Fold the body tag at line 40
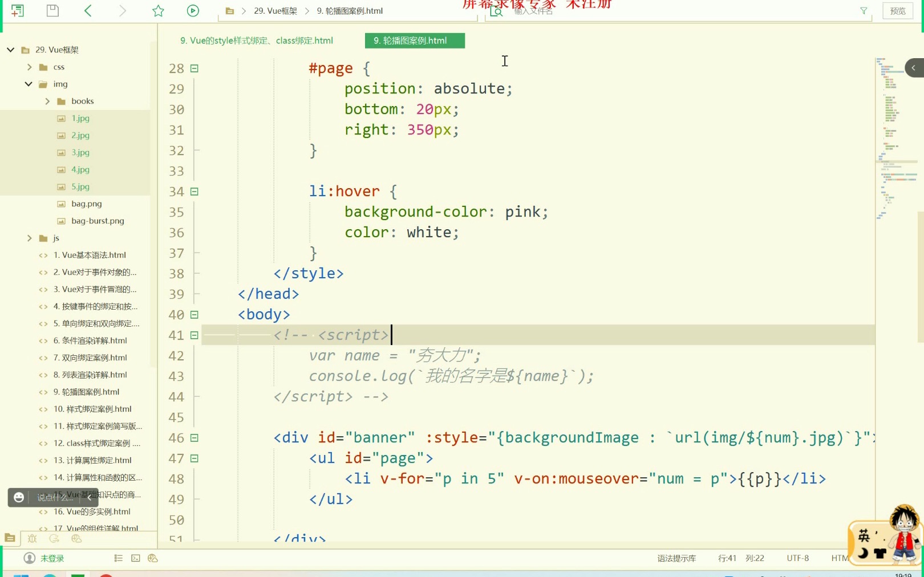Viewport: 924px width, 577px height. click(194, 315)
